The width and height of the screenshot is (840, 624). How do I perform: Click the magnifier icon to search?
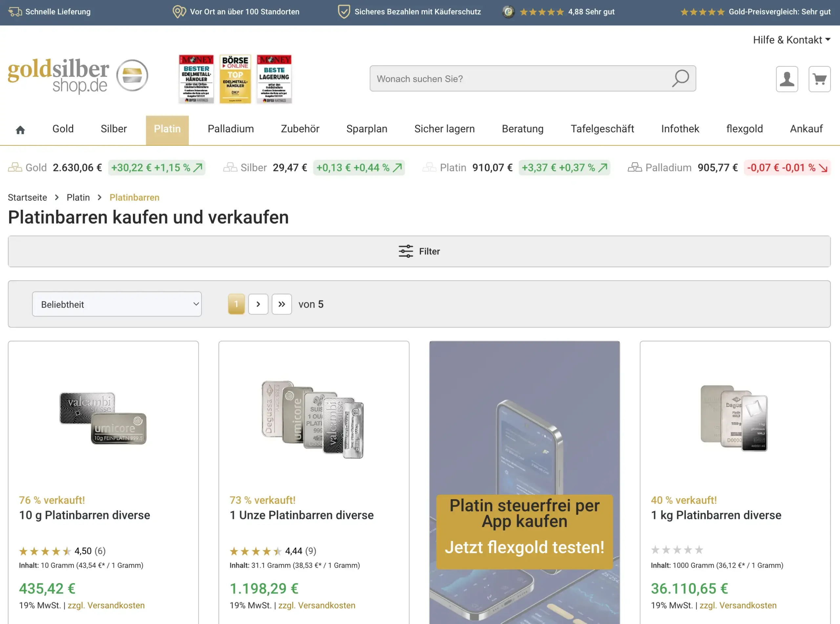680,78
